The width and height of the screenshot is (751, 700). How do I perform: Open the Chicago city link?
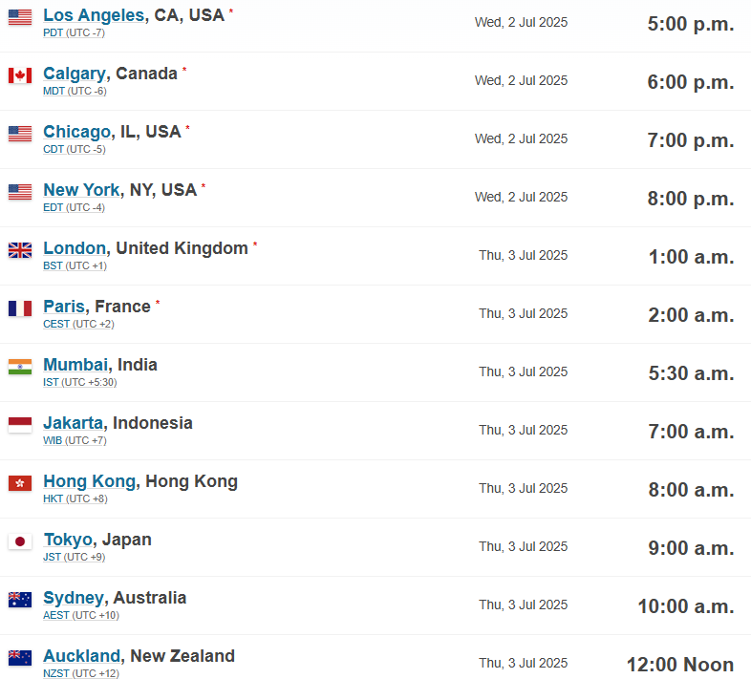tap(77, 132)
